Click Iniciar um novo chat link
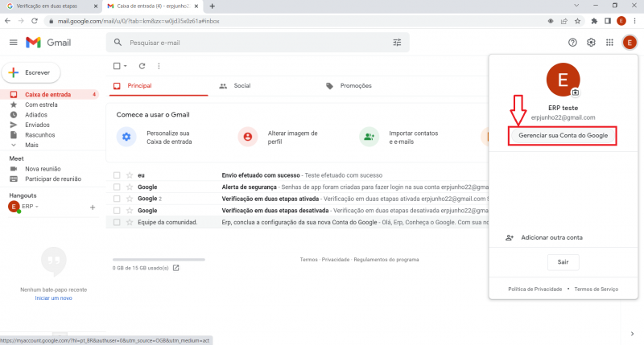 tap(53, 298)
